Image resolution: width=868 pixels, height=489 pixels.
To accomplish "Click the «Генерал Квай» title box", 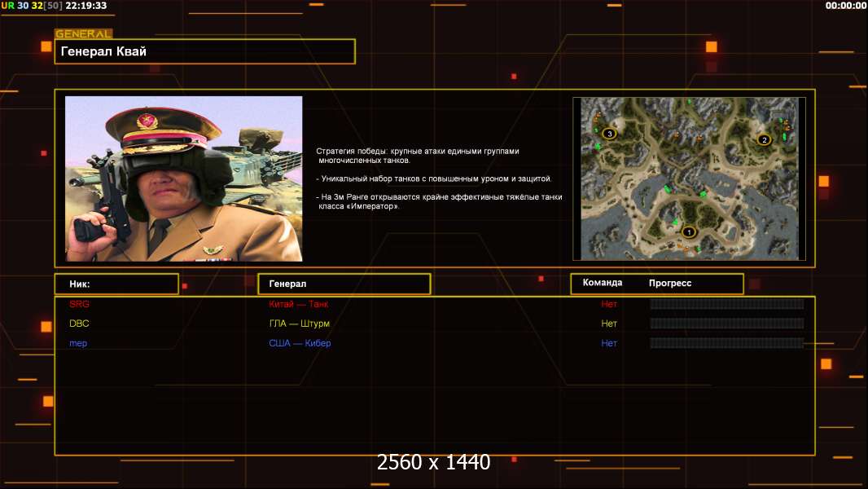I will [205, 51].
